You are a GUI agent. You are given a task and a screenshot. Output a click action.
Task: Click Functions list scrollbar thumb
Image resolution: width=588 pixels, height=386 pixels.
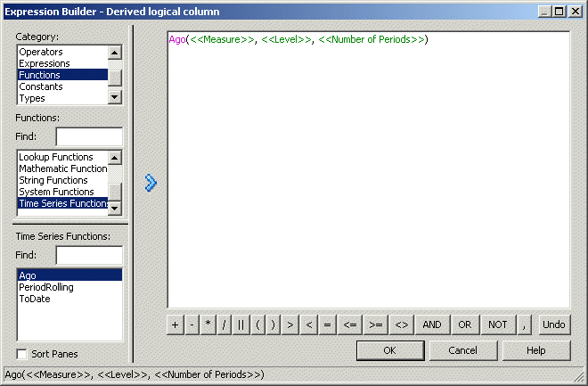click(x=115, y=192)
